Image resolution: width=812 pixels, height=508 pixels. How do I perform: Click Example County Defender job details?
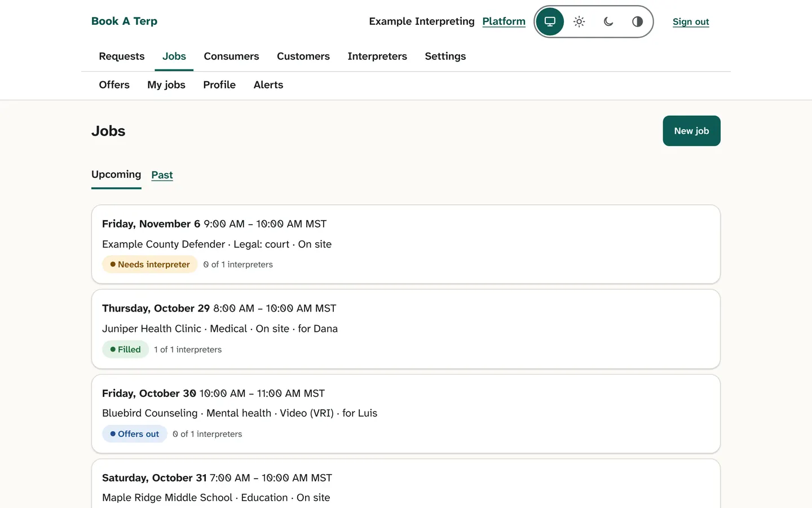(x=217, y=244)
